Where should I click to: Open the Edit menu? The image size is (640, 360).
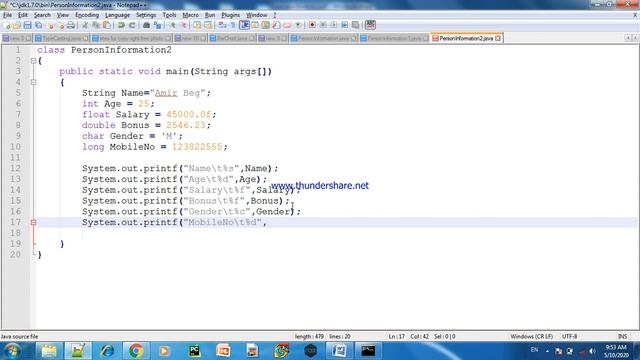[23, 15]
